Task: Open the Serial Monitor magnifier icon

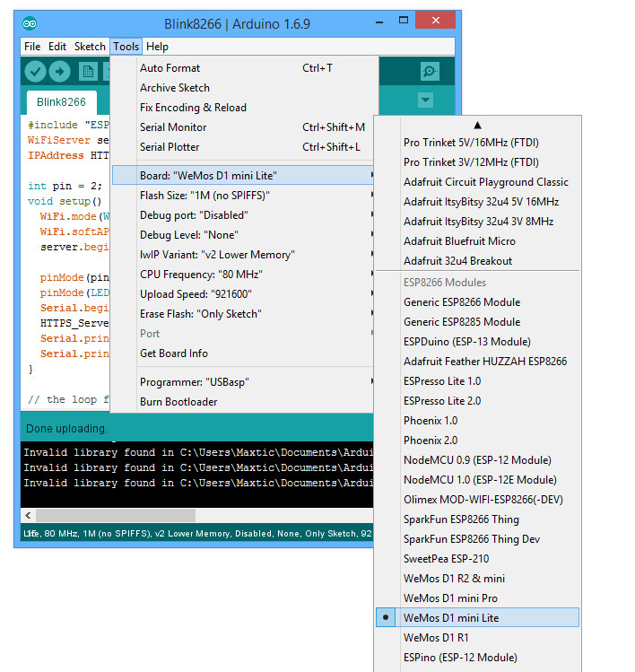Action: (x=430, y=71)
